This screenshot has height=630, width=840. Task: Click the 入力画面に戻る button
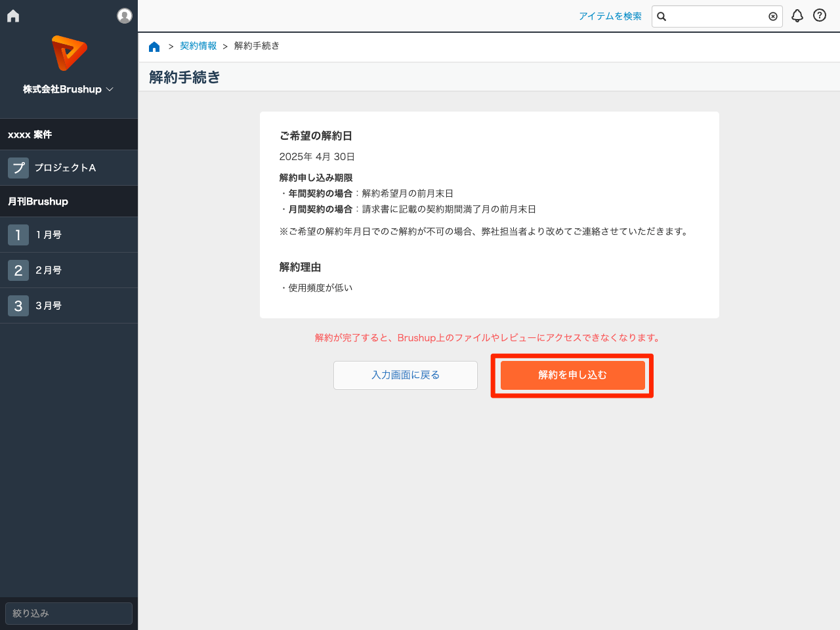pyautogui.click(x=406, y=375)
